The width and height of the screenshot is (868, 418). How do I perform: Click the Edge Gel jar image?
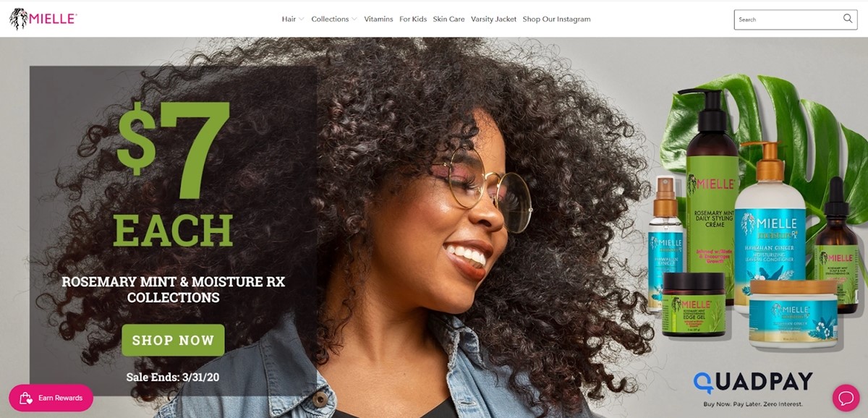[693, 304]
